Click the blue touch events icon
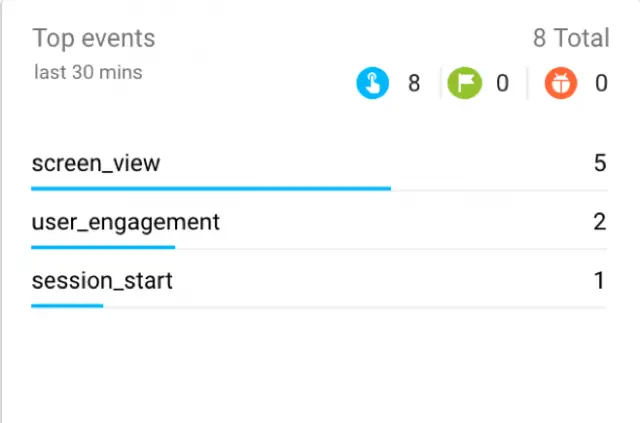The height and width of the screenshot is (423, 640). 373,83
